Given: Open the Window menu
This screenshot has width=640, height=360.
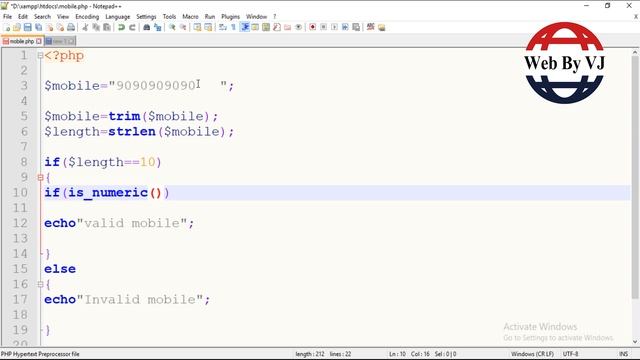Looking at the screenshot, I should click(256, 17).
